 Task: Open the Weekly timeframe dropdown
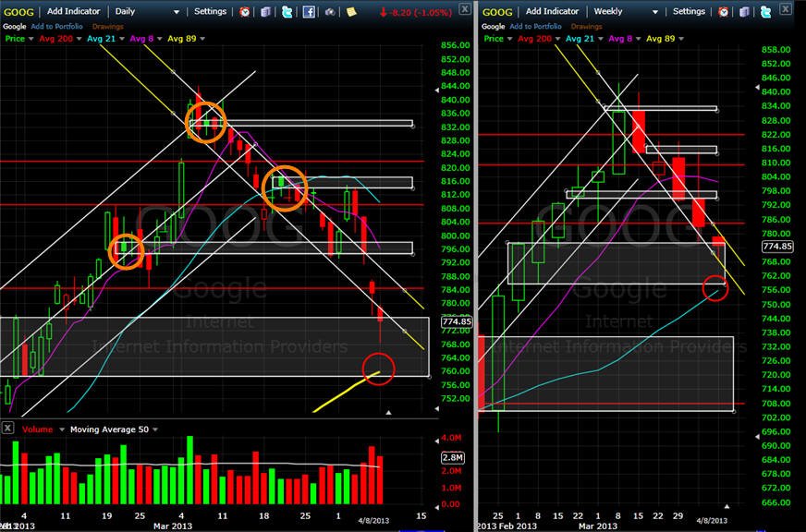(626, 11)
